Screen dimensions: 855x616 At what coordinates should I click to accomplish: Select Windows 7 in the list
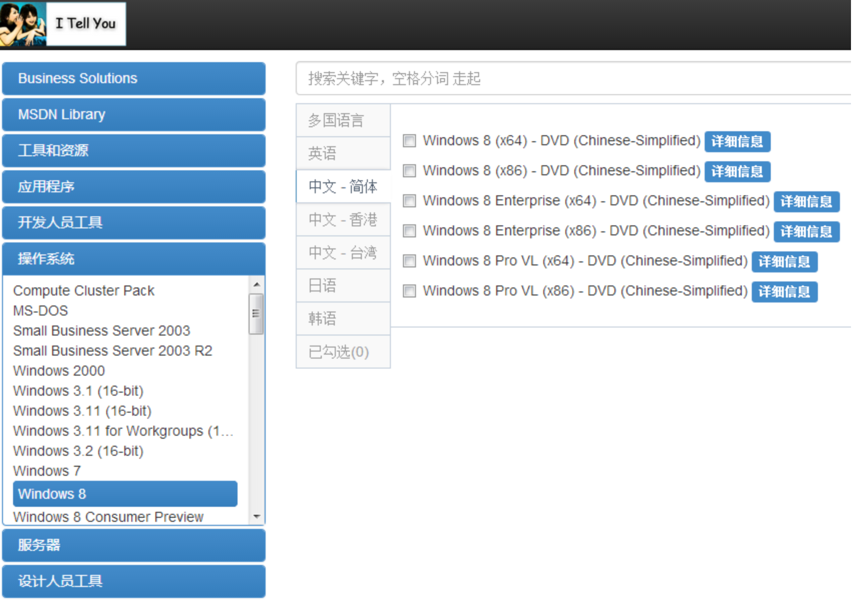[x=47, y=471]
